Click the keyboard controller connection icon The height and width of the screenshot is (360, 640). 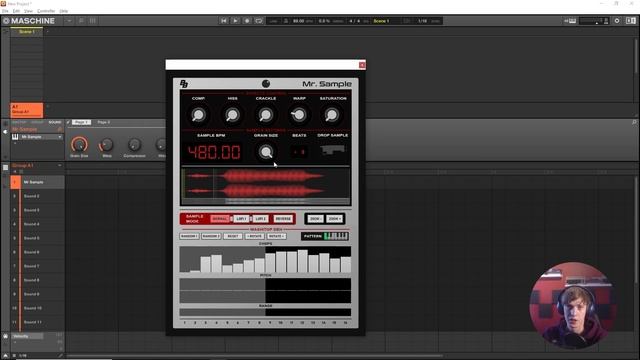click(x=571, y=21)
